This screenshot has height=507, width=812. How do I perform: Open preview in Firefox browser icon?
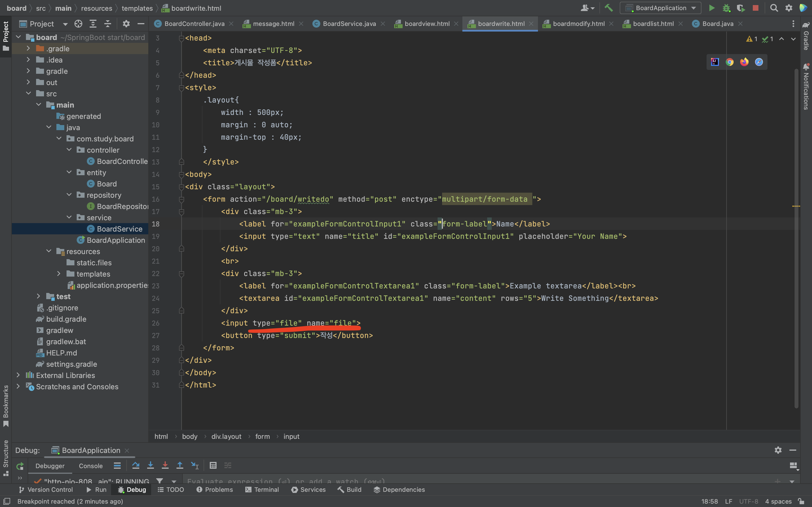(x=744, y=62)
